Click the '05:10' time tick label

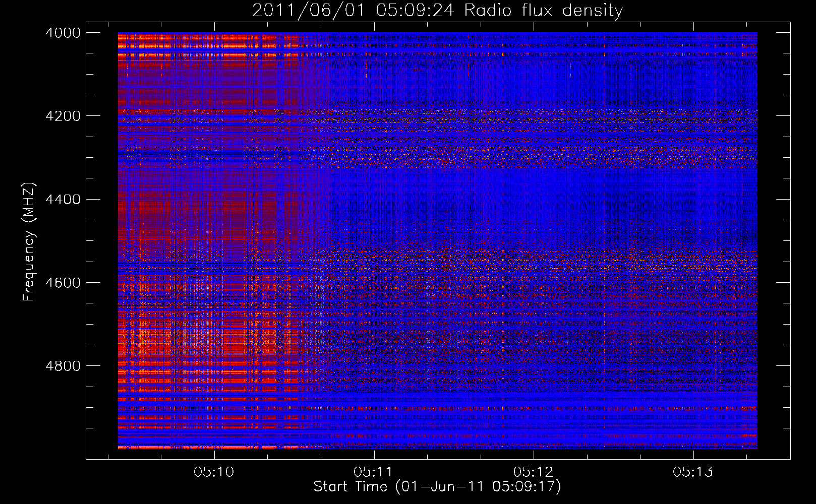[214, 472]
